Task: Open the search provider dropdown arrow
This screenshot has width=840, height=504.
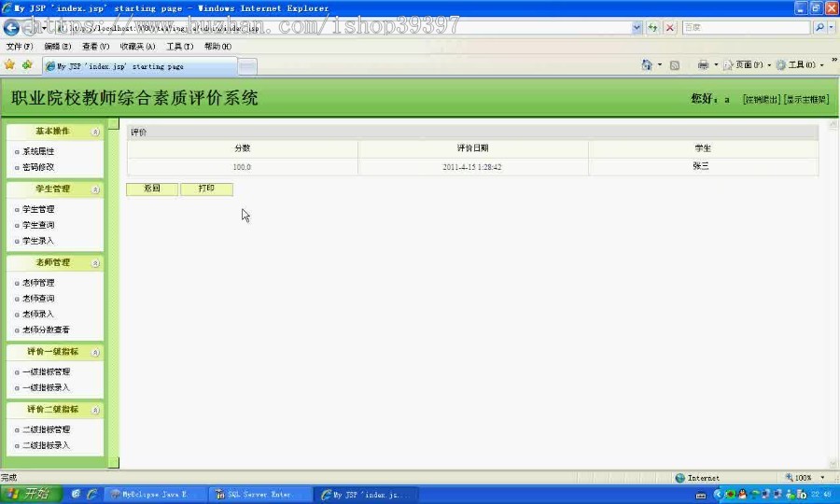Action: pos(831,27)
